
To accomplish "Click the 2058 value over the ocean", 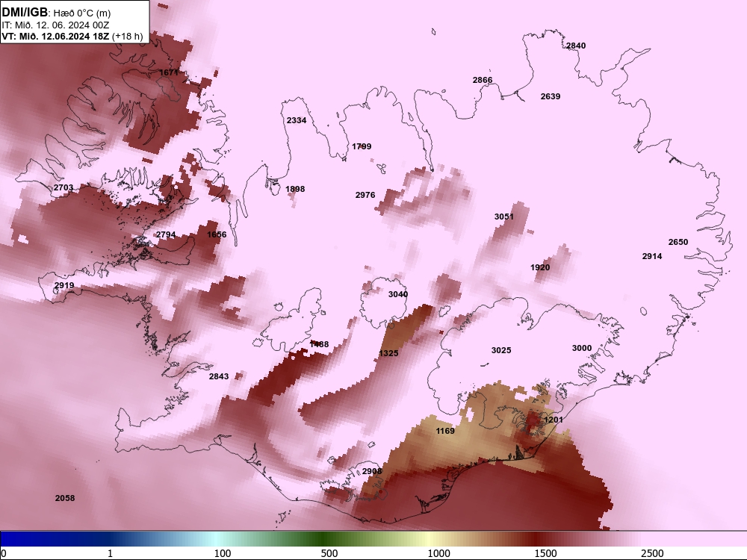I will [x=65, y=498].
